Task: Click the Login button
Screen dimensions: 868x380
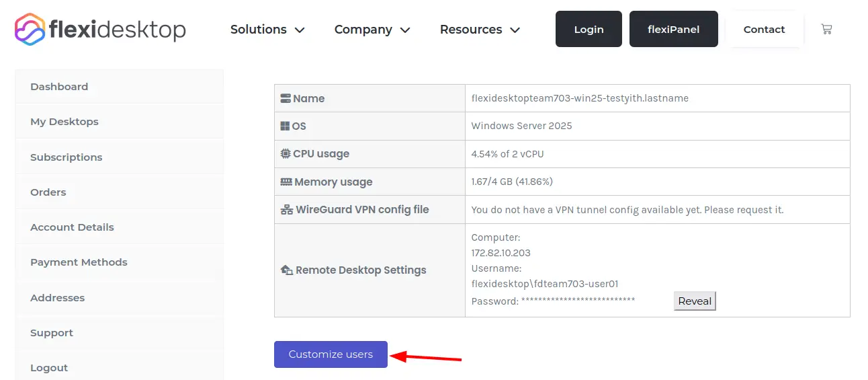Action: click(x=589, y=29)
